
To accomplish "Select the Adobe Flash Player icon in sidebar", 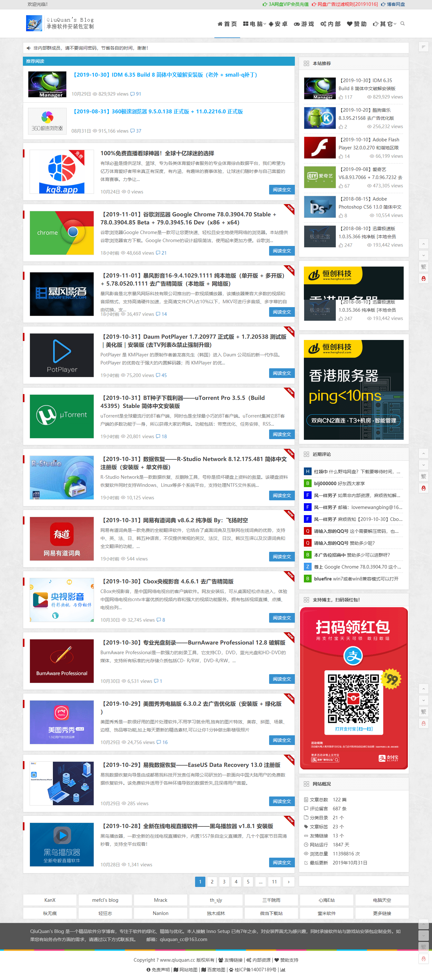I will pyautogui.click(x=319, y=147).
